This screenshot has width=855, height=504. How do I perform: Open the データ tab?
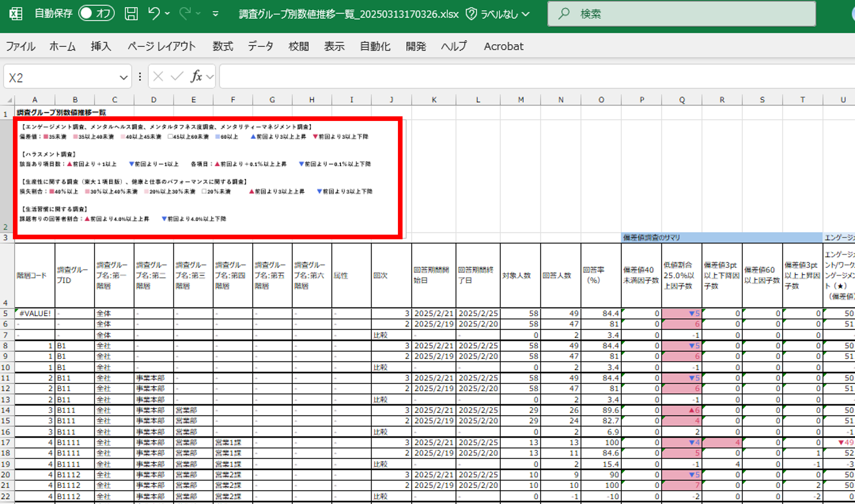pyautogui.click(x=260, y=46)
